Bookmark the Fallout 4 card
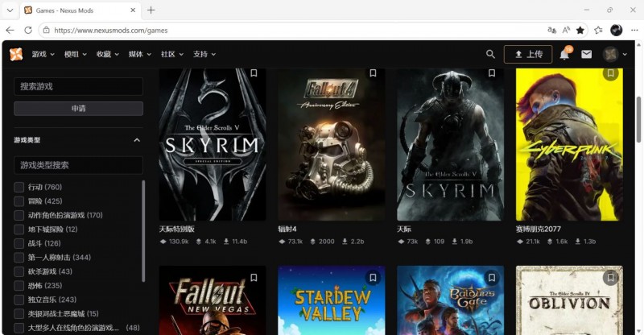 click(373, 73)
